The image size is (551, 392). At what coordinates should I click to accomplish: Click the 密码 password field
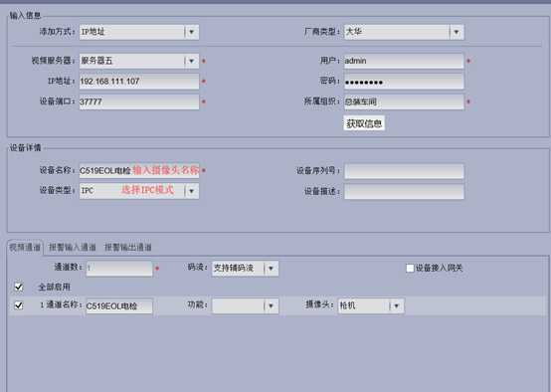pyautogui.click(x=404, y=82)
